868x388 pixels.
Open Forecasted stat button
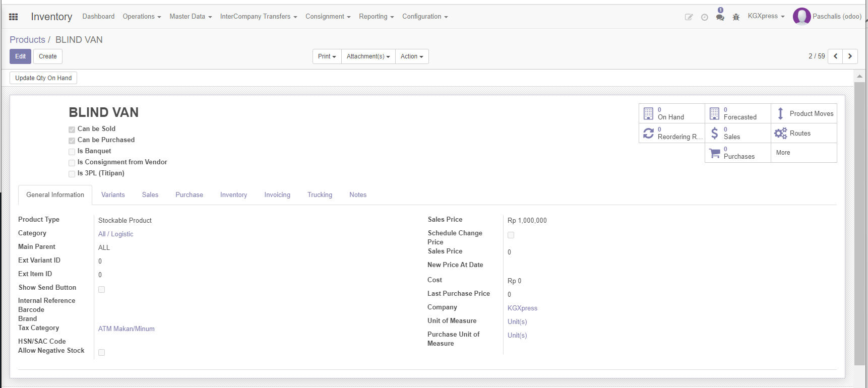pos(738,113)
